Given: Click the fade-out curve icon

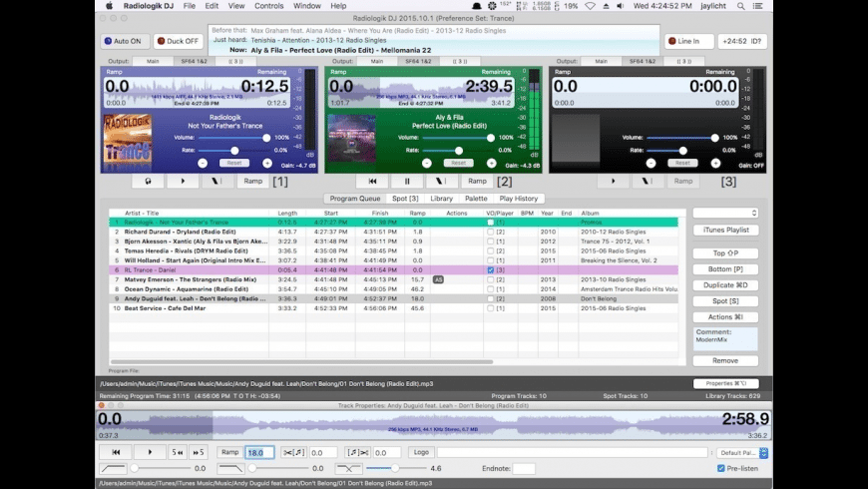Looking at the screenshot, I should (x=230, y=468).
